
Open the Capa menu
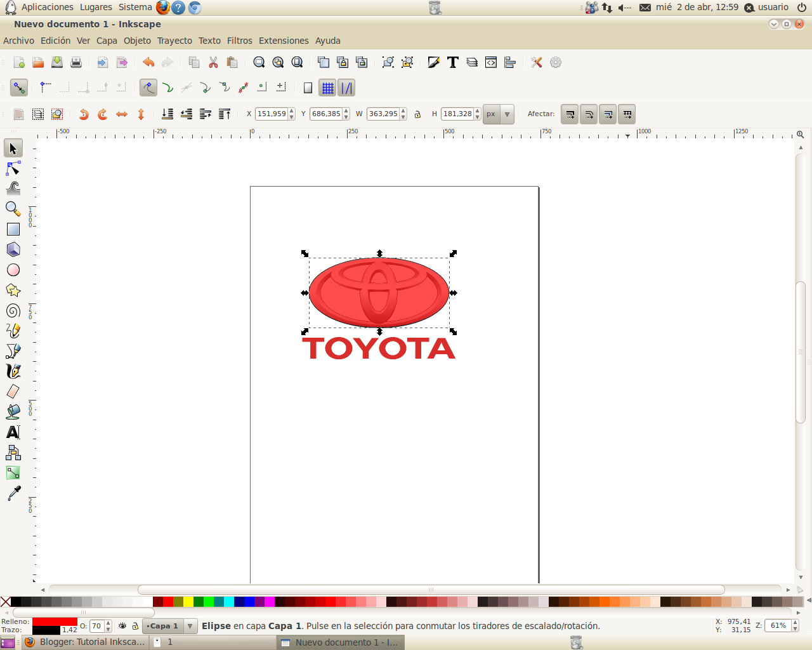coord(107,41)
